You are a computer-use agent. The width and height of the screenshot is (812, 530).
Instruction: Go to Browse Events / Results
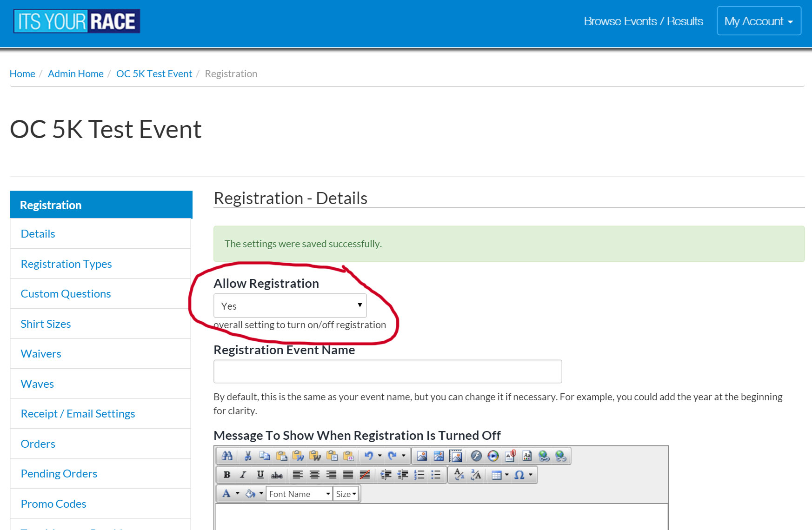coord(643,21)
